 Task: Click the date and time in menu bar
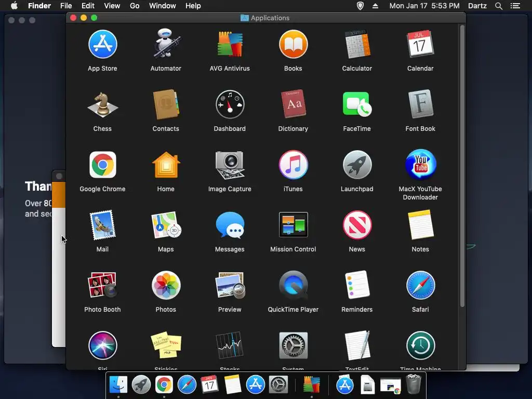424,6
